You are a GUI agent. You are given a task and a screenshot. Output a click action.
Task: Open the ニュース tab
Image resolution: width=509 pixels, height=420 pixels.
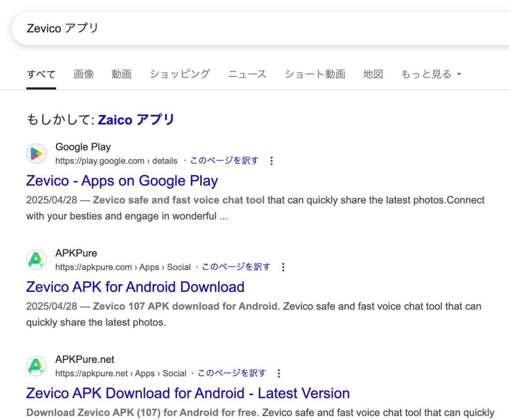[248, 74]
